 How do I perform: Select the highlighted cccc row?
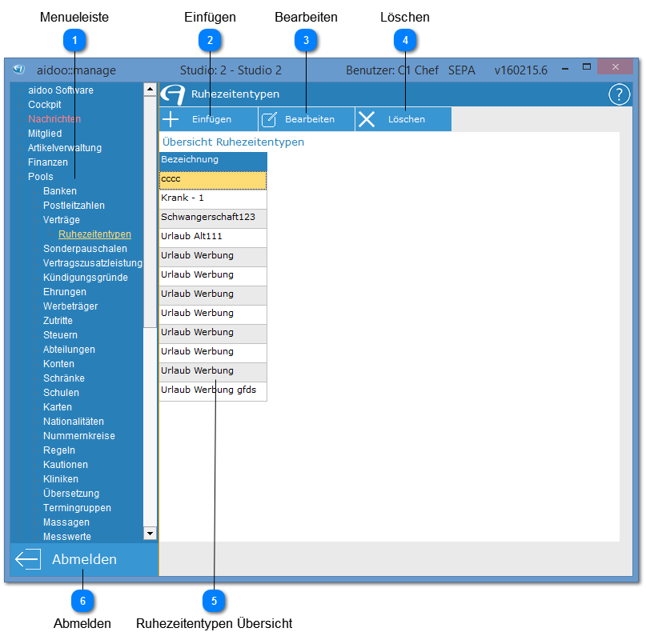pyautogui.click(x=213, y=180)
